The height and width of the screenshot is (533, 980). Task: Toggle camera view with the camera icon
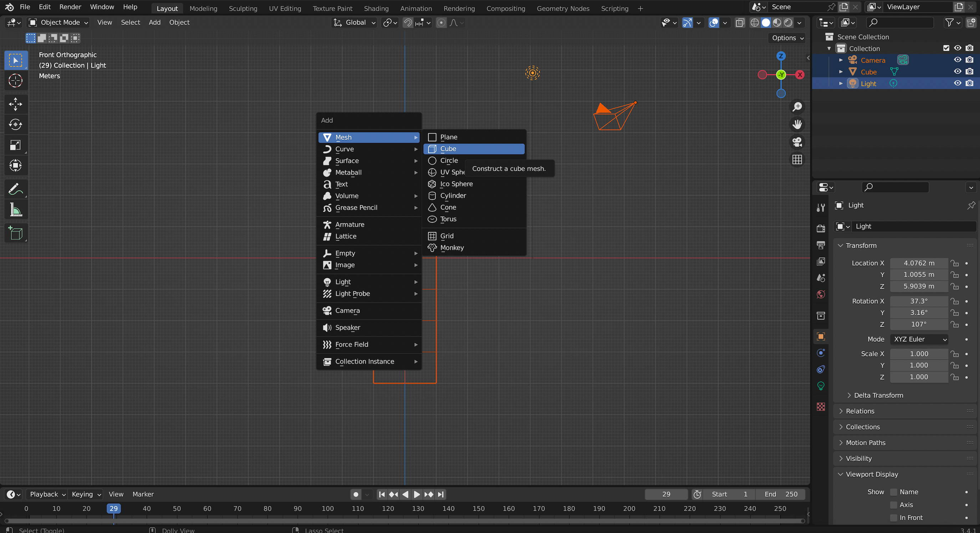click(797, 142)
